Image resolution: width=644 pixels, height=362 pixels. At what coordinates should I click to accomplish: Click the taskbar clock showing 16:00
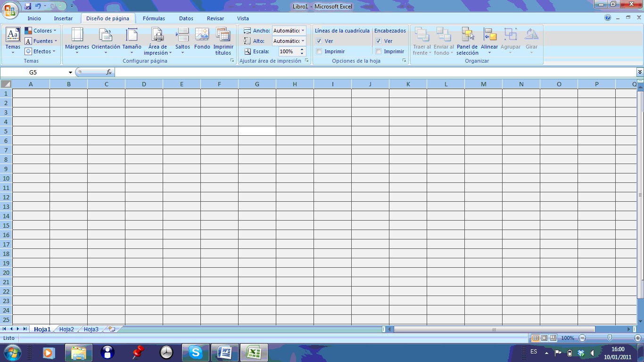(618, 349)
